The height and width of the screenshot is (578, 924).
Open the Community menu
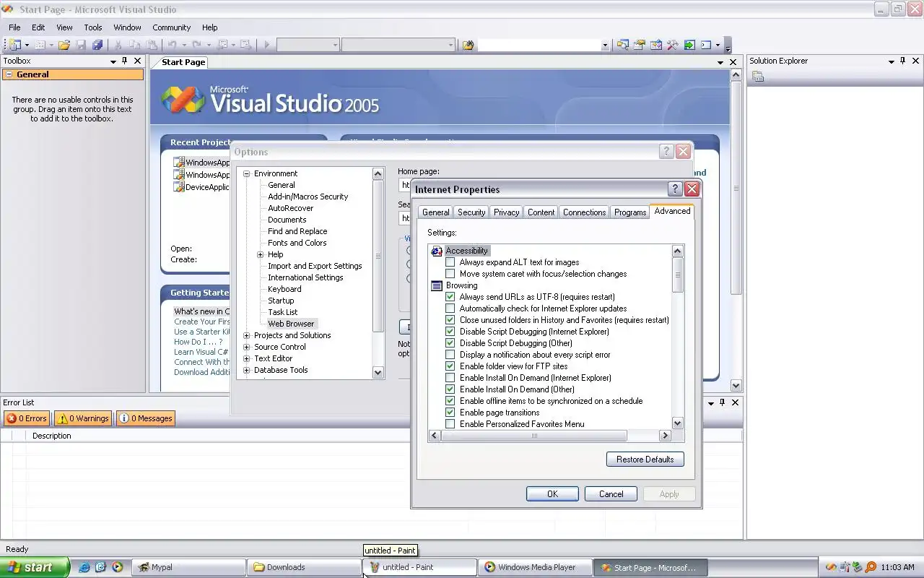tap(171, 27)
